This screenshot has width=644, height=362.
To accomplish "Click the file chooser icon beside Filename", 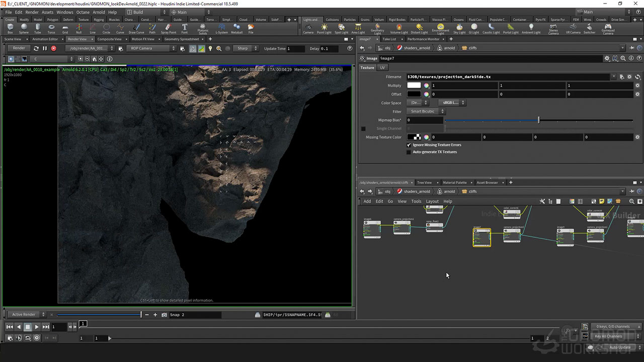I will [x=622, y=77].
